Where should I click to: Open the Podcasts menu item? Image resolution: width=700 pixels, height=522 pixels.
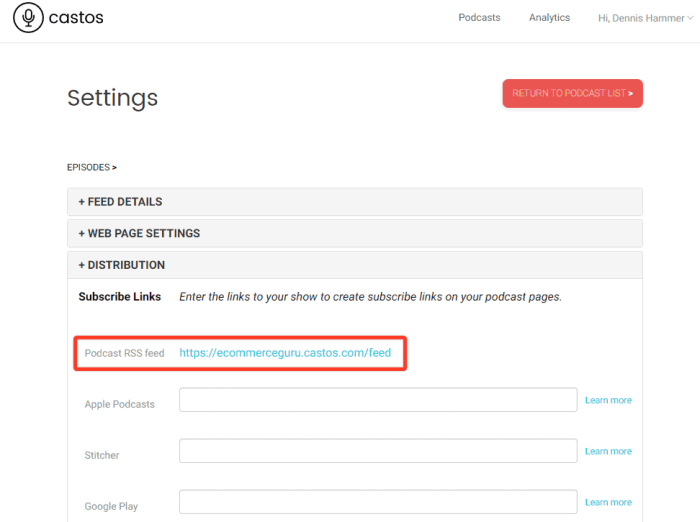(x=479, y=17)
